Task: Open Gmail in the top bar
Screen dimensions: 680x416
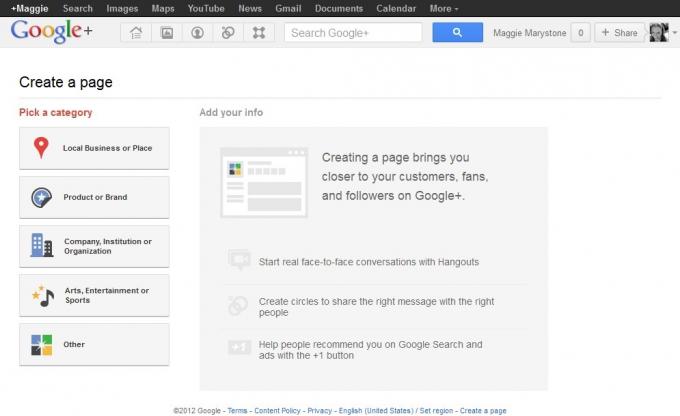Action: 288,8
